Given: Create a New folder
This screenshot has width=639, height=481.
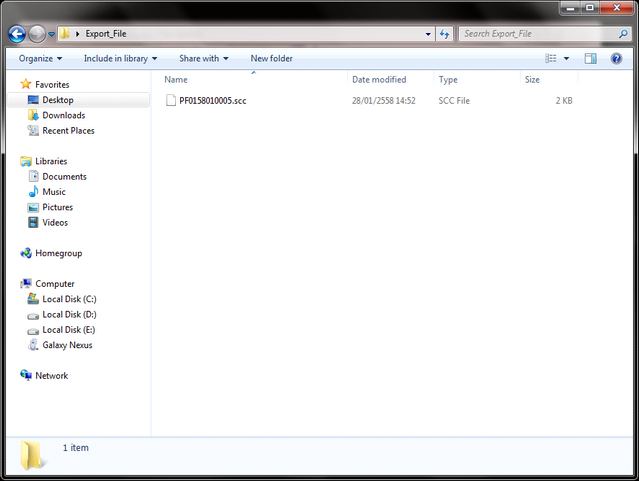Looking at the screenshot, I should [271, 58].
